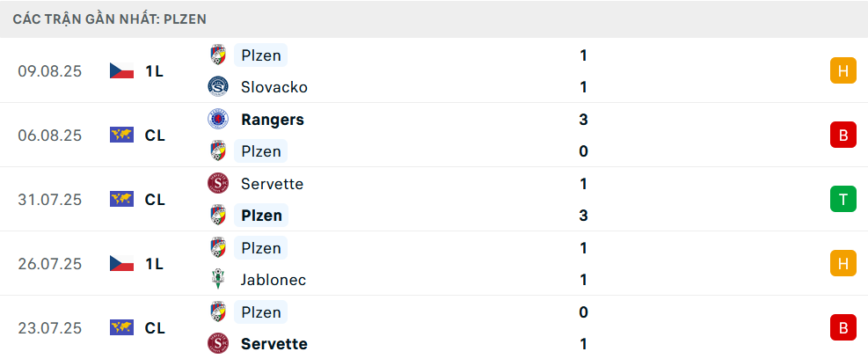Open the Rangers team link
868x359 pixels.
(272, 120)
